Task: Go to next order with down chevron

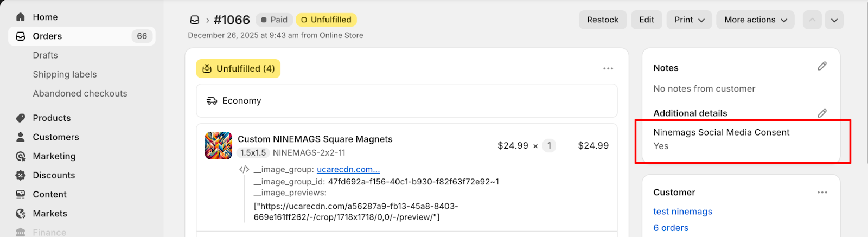Action: [834, 20]
